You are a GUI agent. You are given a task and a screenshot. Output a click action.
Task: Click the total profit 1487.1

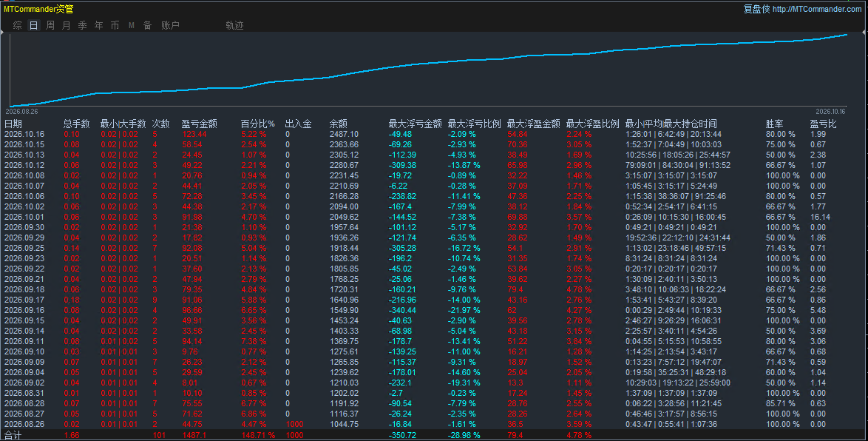coord(194,436)
